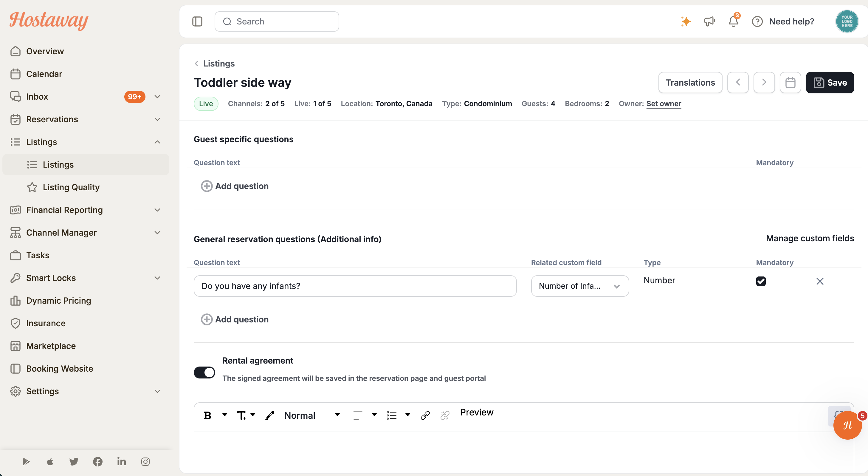The height and width of the screenshot is (476, 868).
Task: Open the account logo avatar menu
Action: pos(847,21)
